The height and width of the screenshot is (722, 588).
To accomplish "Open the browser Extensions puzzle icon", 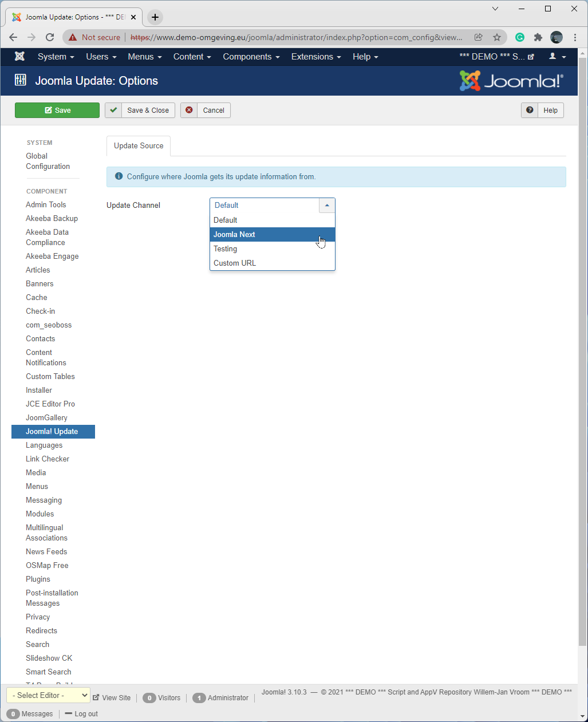I will (x=538, y=37).
